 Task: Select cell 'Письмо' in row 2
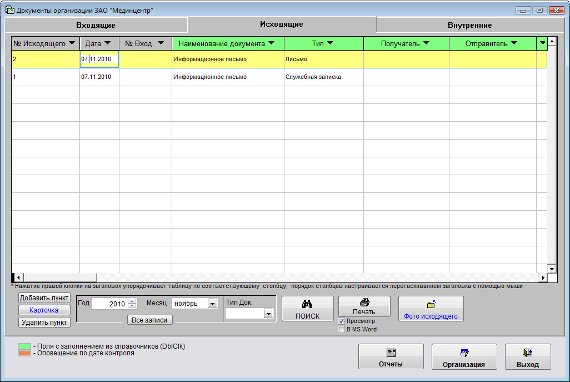pyautogui.click(x=324, y=59)
